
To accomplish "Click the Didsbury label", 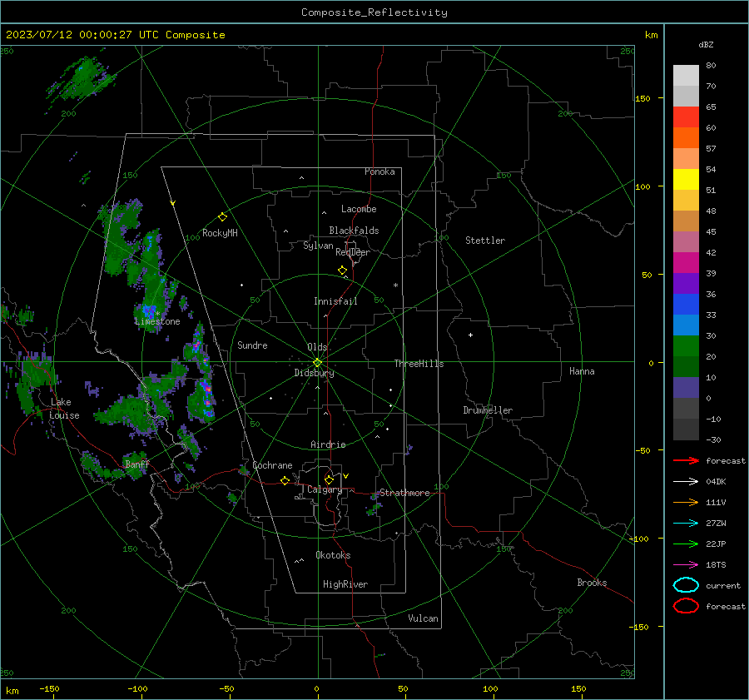I will (314, 373).
